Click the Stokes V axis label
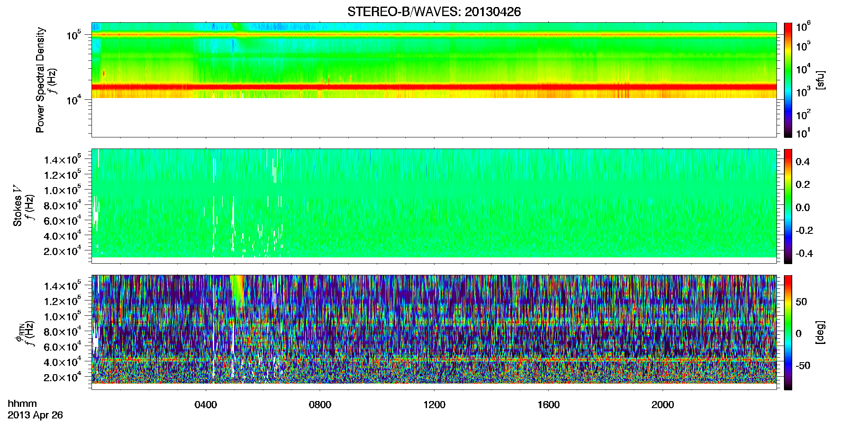This screenshot has height=447, width=868. (x=18, y=206)
